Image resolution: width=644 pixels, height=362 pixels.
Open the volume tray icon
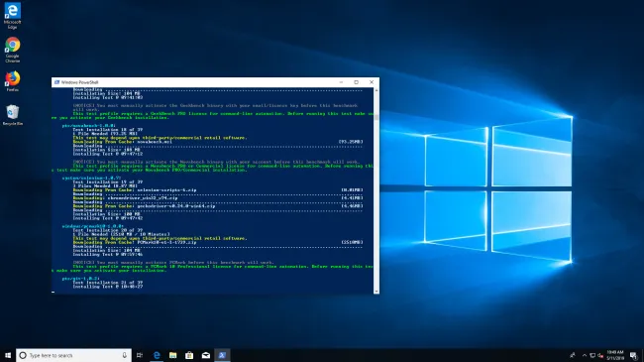coord(600,355)
